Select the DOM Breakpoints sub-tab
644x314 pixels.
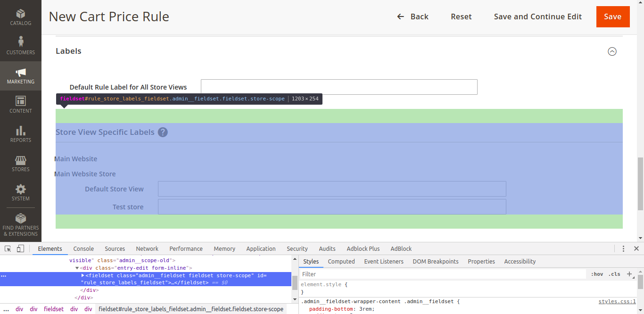436,261
